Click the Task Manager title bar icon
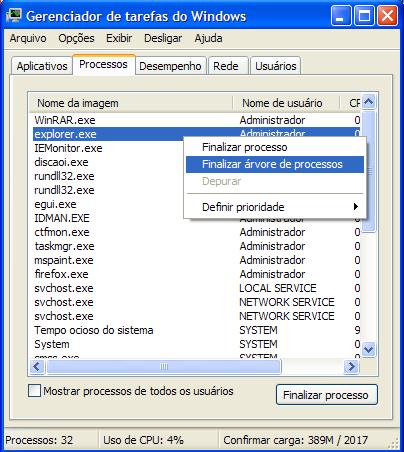This screenshot has width=404, height=452. 14,16
